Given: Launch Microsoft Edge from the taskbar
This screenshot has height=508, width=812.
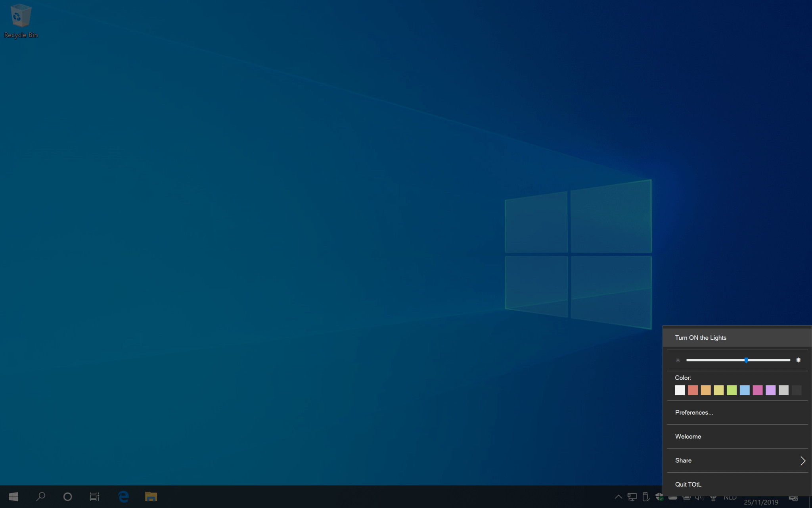Looking at the screenshot, I should point(123,496).
